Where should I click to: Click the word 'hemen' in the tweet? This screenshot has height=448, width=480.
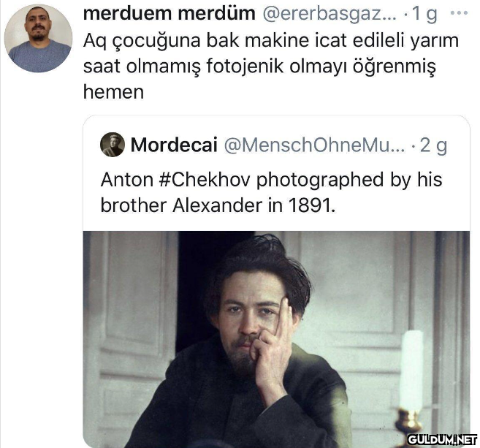pyautogui.click(x=113, y=92)
